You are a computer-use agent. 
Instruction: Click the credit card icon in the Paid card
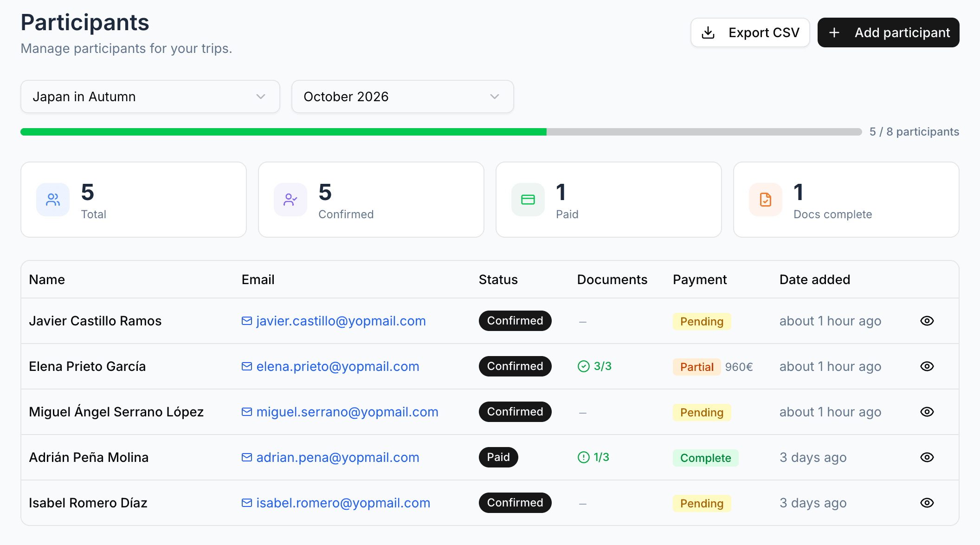pyautogui.click(x=528, y=199)
